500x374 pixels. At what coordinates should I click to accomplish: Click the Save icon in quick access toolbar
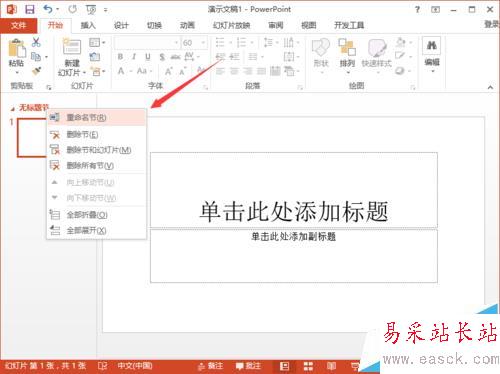pyautogui.click(x=30, y=9)
